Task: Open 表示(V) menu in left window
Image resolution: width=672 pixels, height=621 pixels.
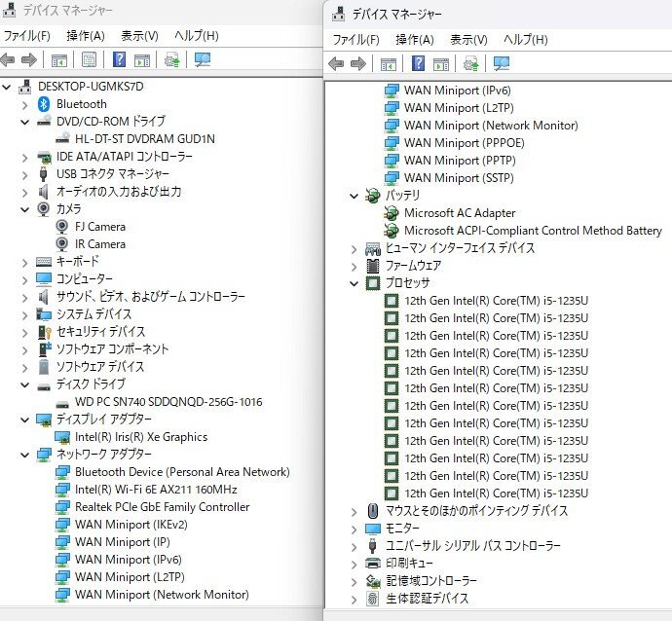Action: (139, 36)
